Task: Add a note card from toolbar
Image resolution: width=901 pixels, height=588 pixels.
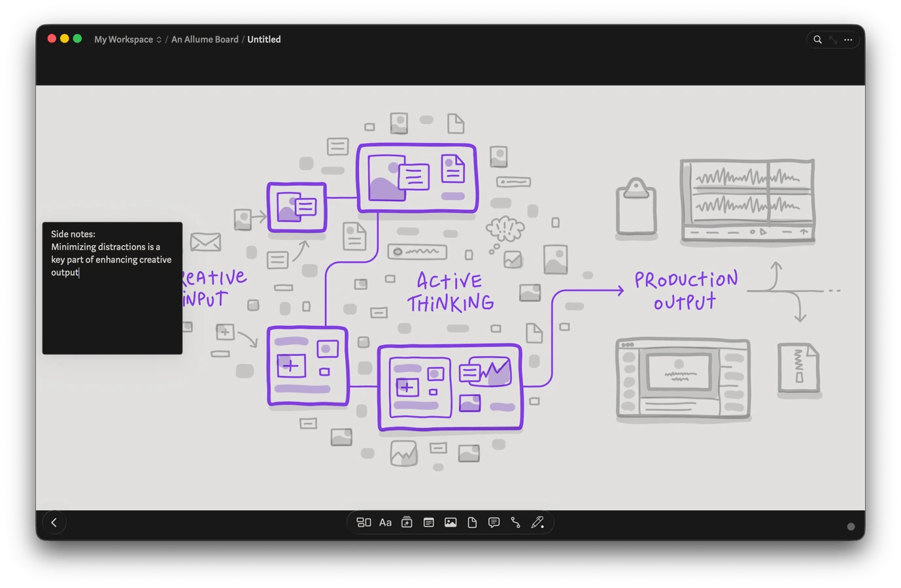Action: pyautogui.click(x=429, y=523)
